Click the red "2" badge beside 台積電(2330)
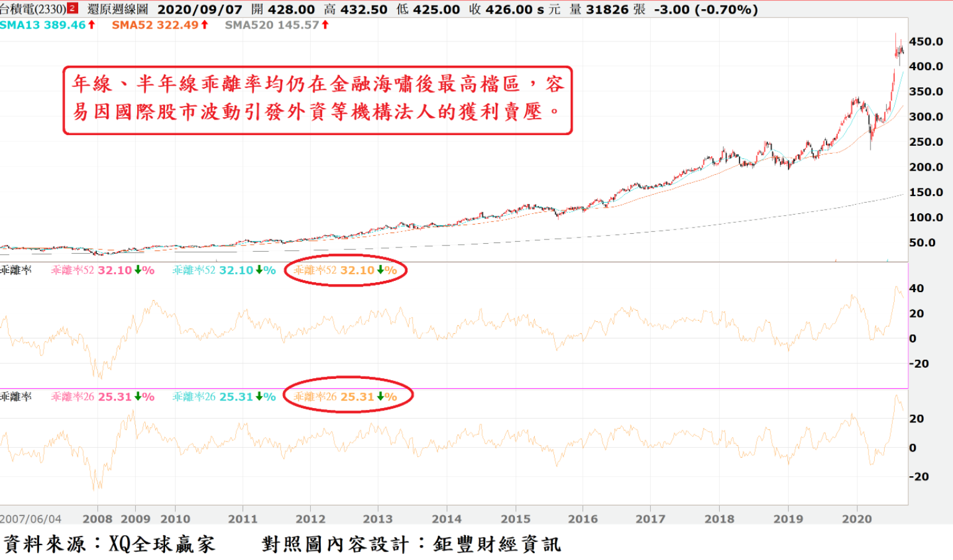953x560 pixels. click(73, 9)
